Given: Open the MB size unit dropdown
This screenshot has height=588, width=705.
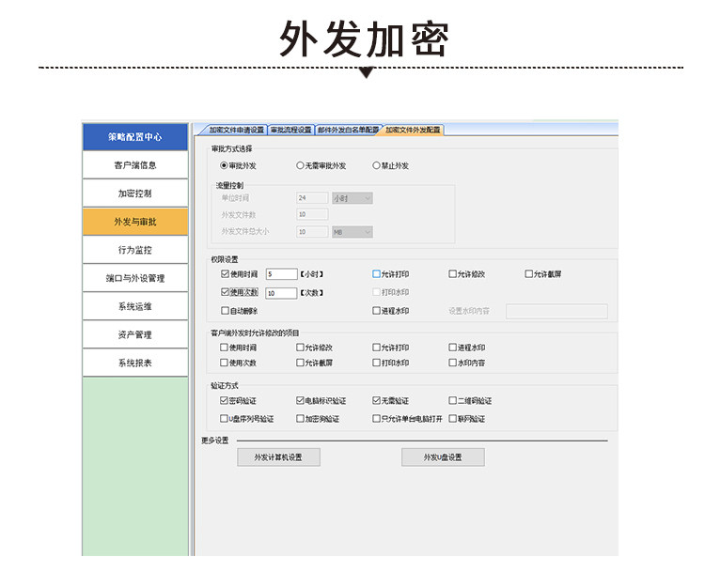Looking at the screenshot, I should pos(352,232).
